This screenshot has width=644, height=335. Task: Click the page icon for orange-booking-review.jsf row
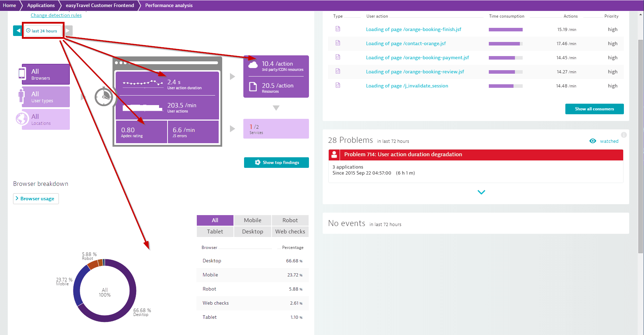(338, 71)
